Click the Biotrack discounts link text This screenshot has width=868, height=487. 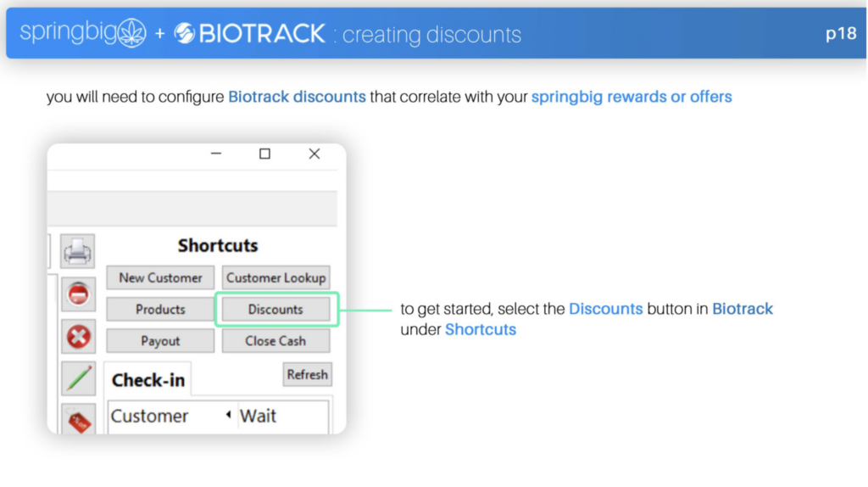pyautogui.click(x=297, y=97)
